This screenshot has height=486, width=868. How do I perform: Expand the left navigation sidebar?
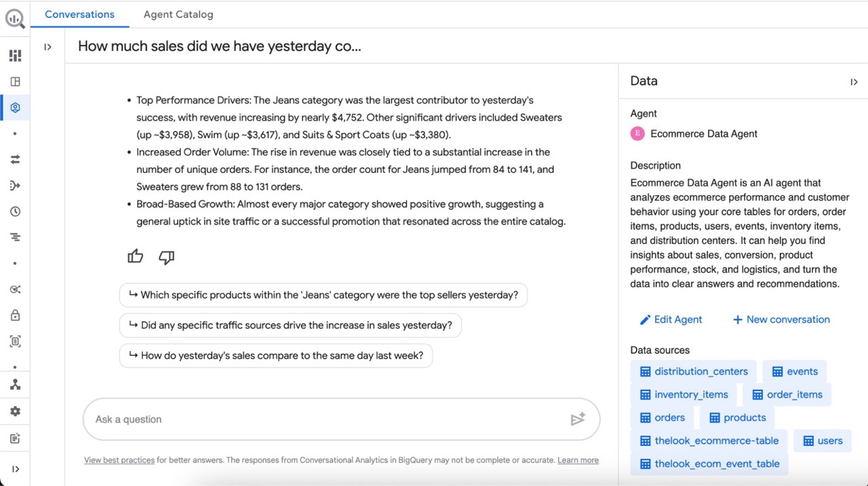pos(15,469)
